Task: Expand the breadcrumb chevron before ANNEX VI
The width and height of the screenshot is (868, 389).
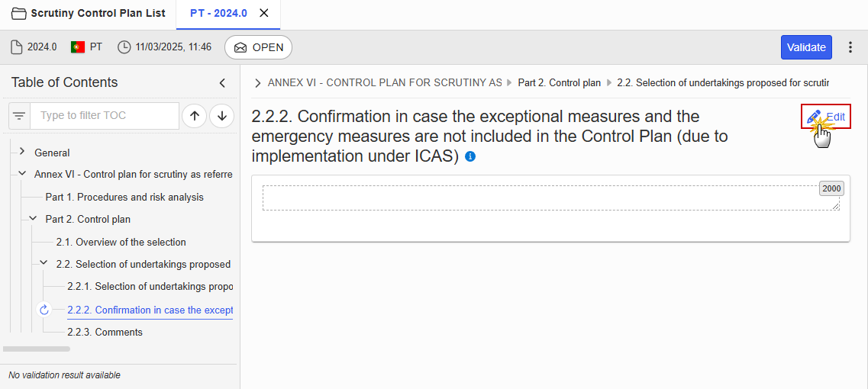Action: pyautogui.click(x=257, y=83)
